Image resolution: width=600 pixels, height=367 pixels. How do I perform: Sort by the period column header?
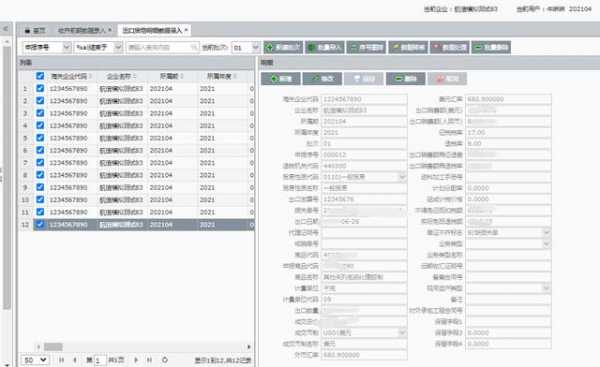tap(171, 77)
